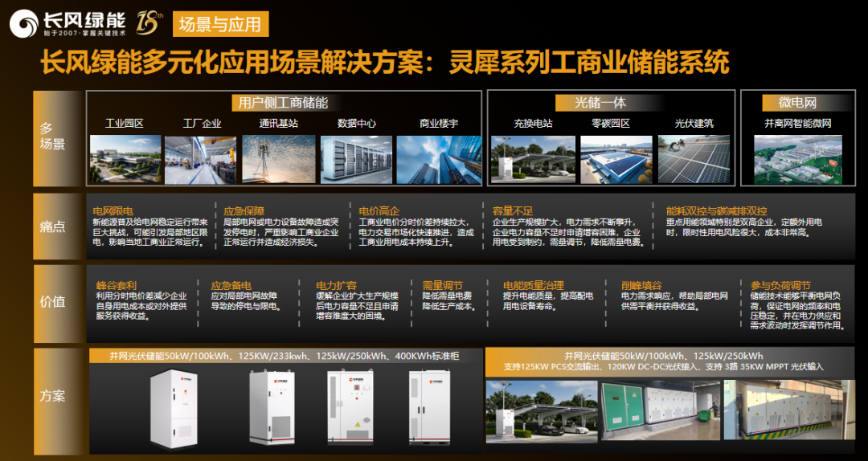868x461 pixels.
Task: Click the 商业楼宇 skyscraper image
Action: point(438,159)
